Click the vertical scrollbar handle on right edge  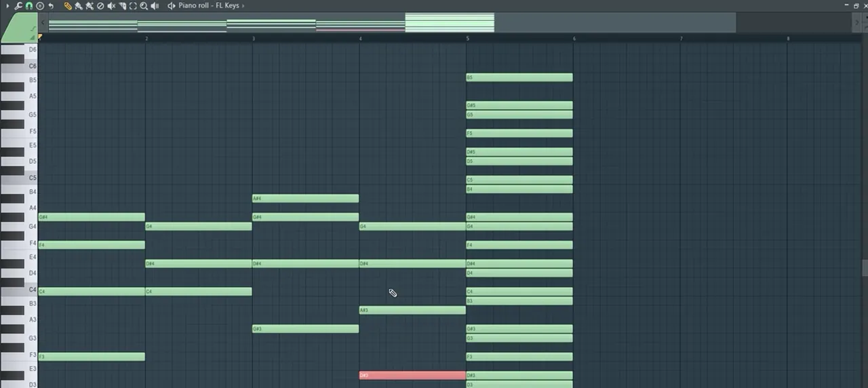[x=865, y=268]
